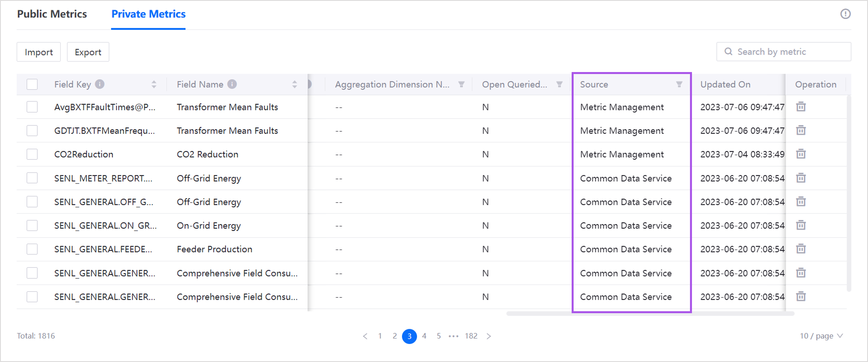Go to next page arrow

[x=489, y=336]
